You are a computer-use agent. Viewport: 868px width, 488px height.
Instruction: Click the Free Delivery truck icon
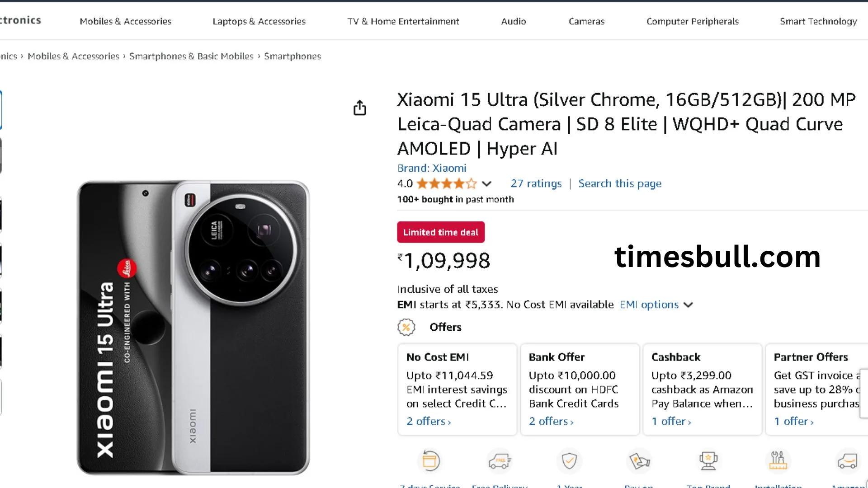pyautogui.click(x=500, y=461)
